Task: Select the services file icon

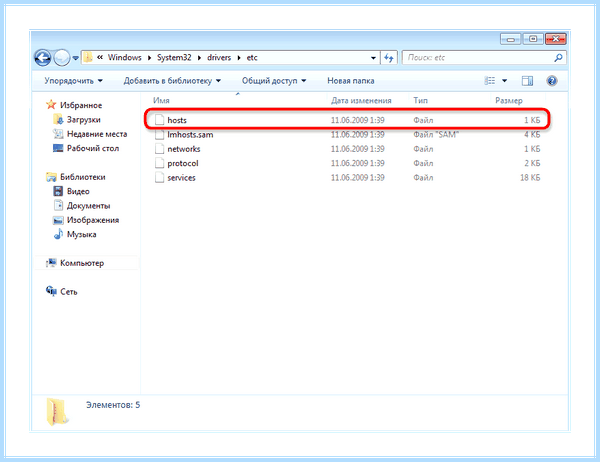Action: (x=160, y=178)
